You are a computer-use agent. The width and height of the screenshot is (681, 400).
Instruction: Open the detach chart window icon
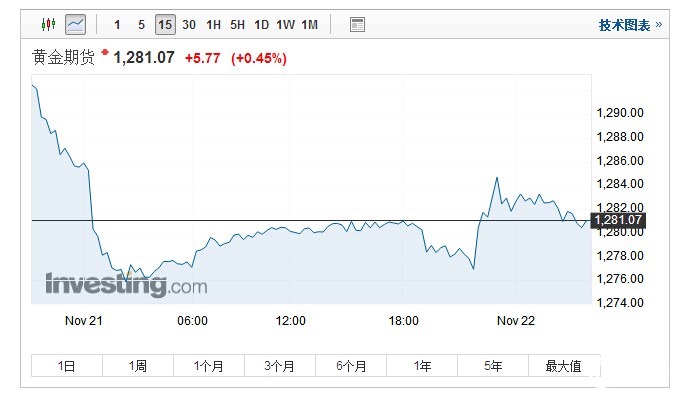coord(357,24)
